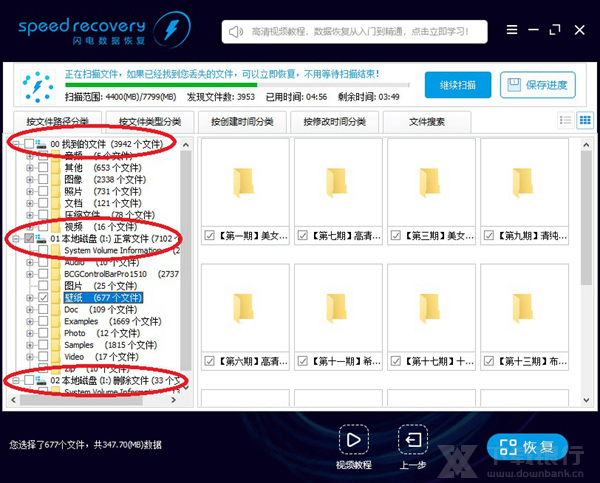Viewport: 600px width, 483px height.
Task: Click the BCGControlBarPro1510 folder icon
Action: click(56, 274)
